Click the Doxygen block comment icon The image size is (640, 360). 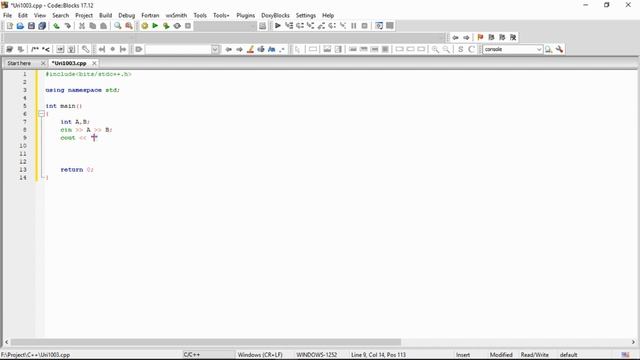[35, 49]
